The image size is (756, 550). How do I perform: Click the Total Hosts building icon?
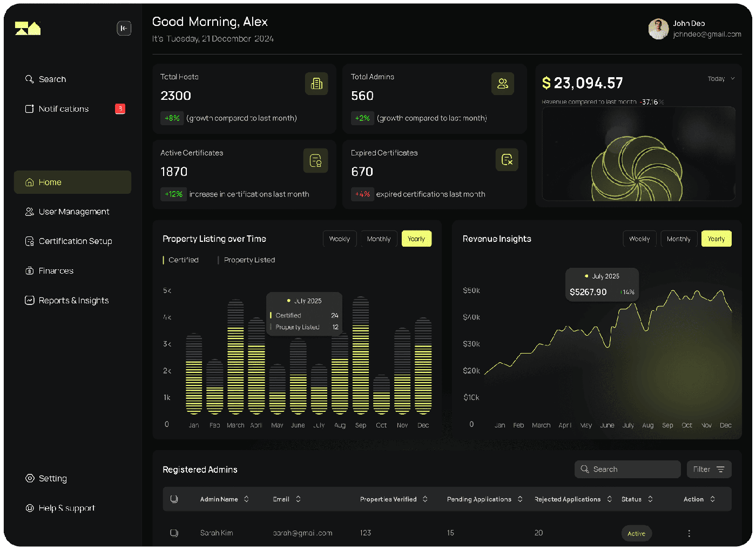coord(316,84)
